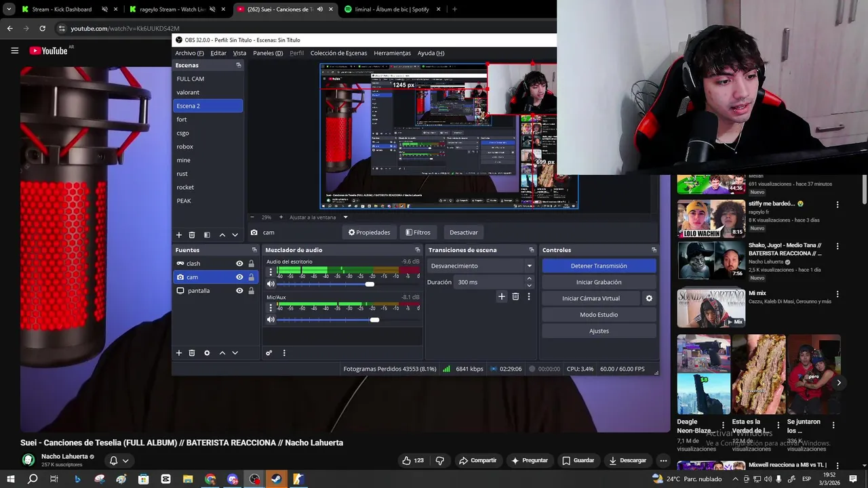Remove the transition with the trash icon
This screenshot has height=488, width=868.
[515, 296]
